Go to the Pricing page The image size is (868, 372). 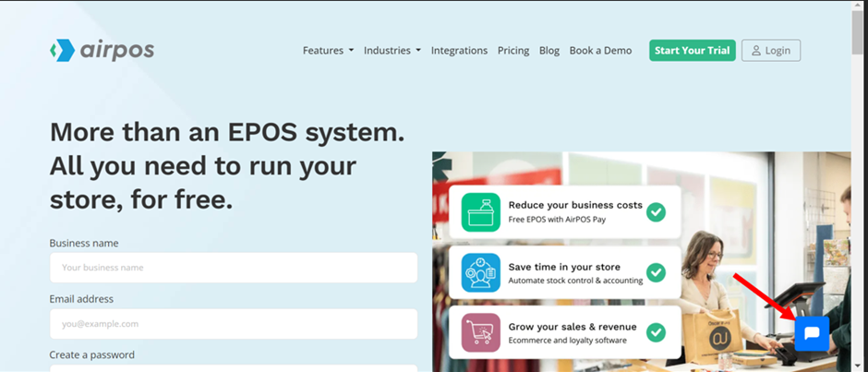point(513,51)
